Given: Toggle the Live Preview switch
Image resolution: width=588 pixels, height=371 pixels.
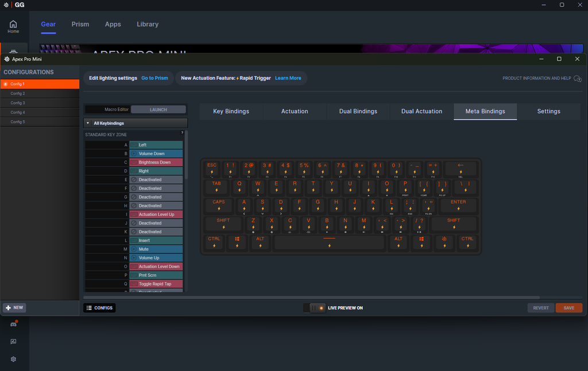Looking at the screenshot, I should (314, 308).
